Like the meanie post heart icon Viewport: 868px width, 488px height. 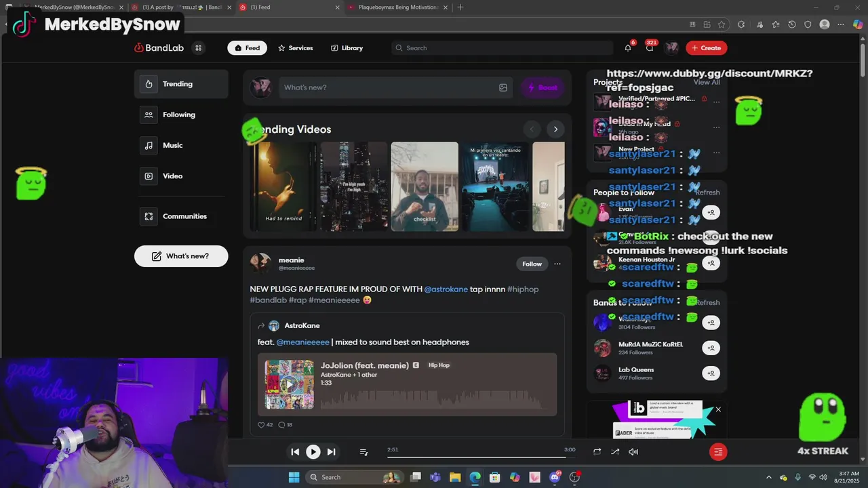point(261,425)
